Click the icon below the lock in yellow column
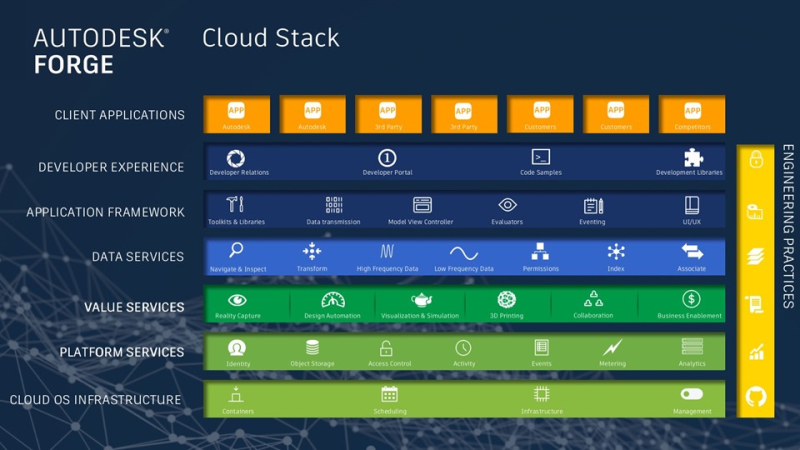The width and height of the screenshot is (800, 450). (x=755, y=211)
